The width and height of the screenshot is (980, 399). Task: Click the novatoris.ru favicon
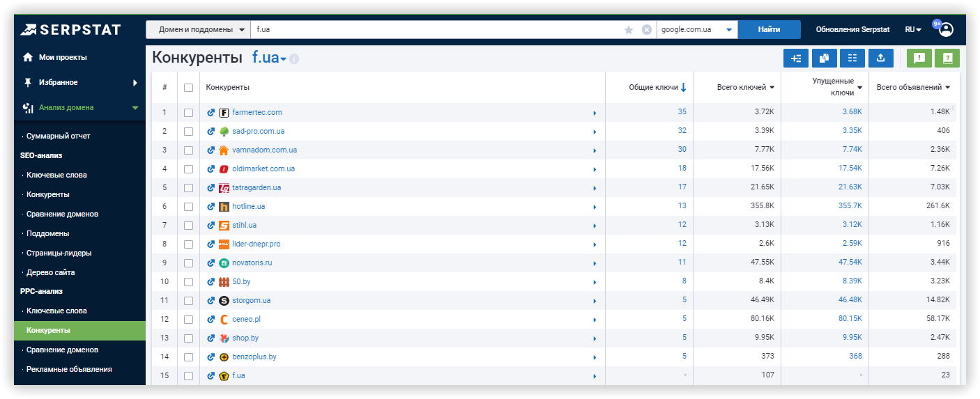point(224,263)
